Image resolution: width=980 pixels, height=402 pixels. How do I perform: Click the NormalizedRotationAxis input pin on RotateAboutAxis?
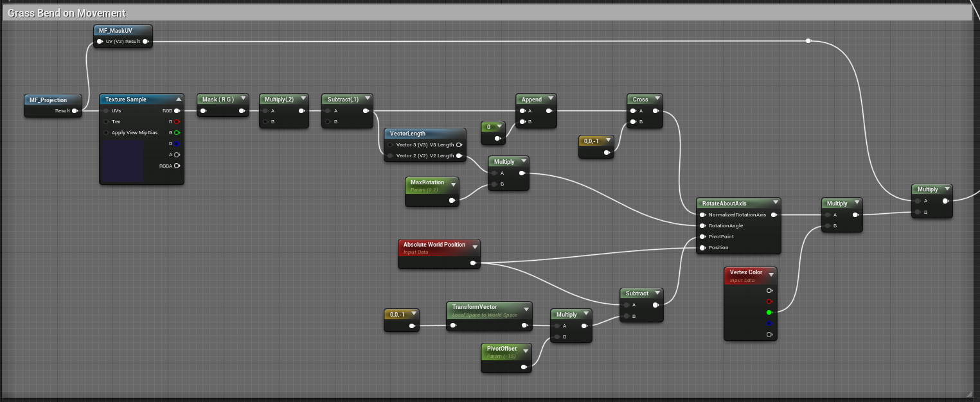click(x=702, y=214)
